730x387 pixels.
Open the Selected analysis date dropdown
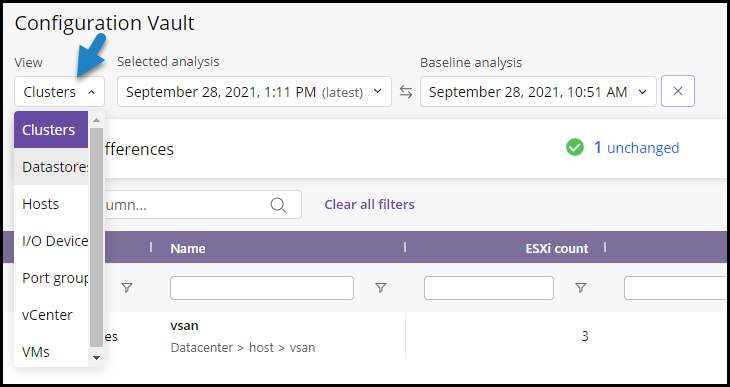pyautogui.click(x=254, y=92)
